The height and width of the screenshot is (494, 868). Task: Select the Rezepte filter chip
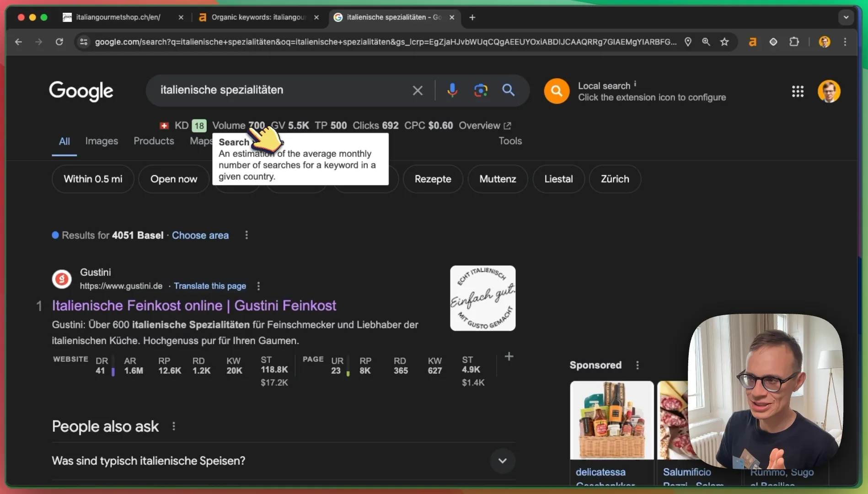(433, 179)
